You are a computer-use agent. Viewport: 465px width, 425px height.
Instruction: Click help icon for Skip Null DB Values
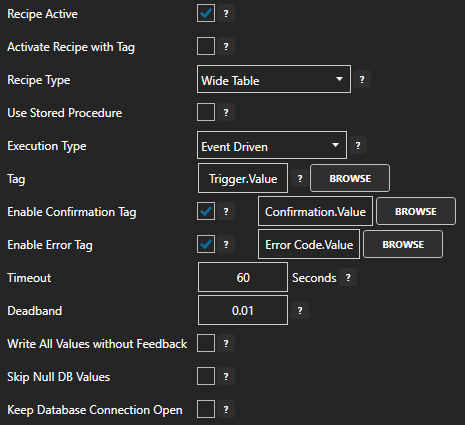point(226,377)
